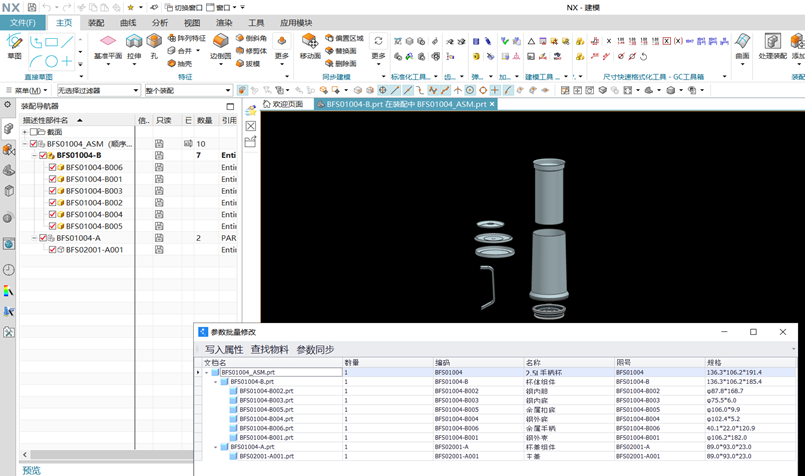Screen dimensions: 805x476
Task: Click the 移动面 (Move Face) icon
Action: pos(309,42)
